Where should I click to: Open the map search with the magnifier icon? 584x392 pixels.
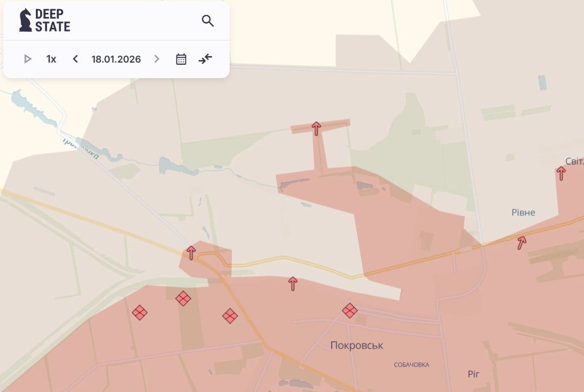point(208,21)
